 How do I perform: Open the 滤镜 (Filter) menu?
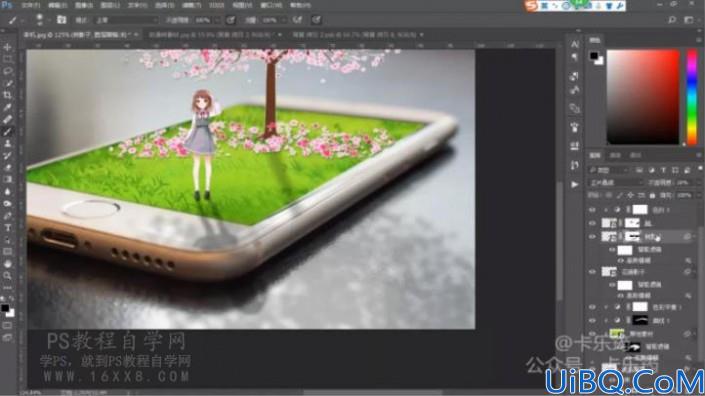tap(192, 5)
